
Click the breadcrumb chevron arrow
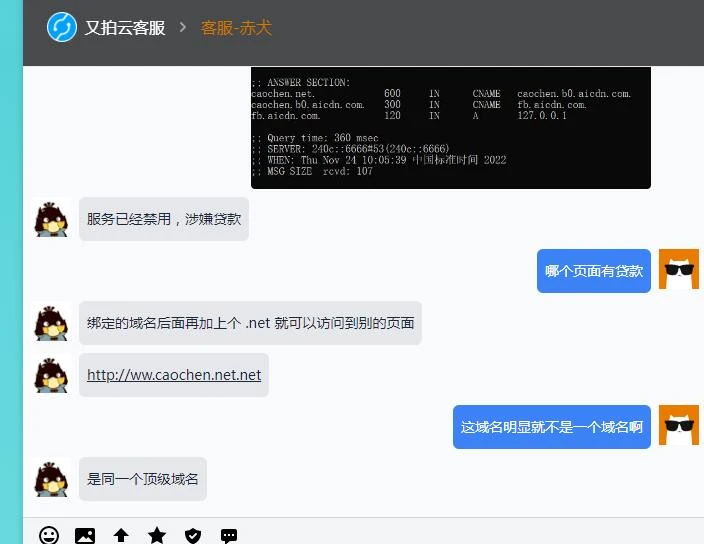point(183,27)
